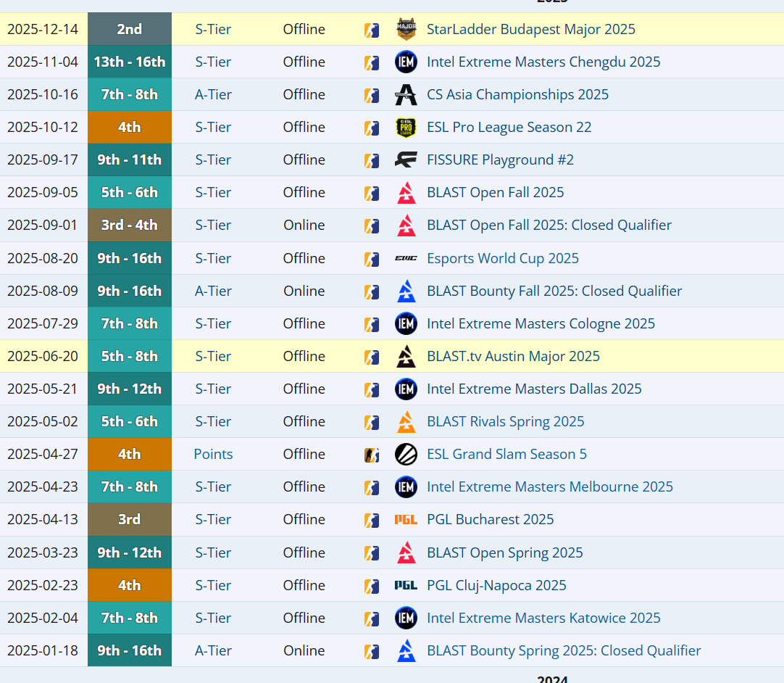Screen dimensions: 784x683
Task: Click the black BLAST logo beside Austin Major
Action: coord(406,356)
